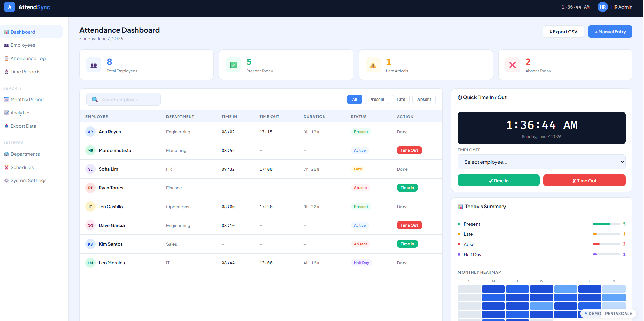Click the Engineering cell for Ana Reyes

pos(178,132)
